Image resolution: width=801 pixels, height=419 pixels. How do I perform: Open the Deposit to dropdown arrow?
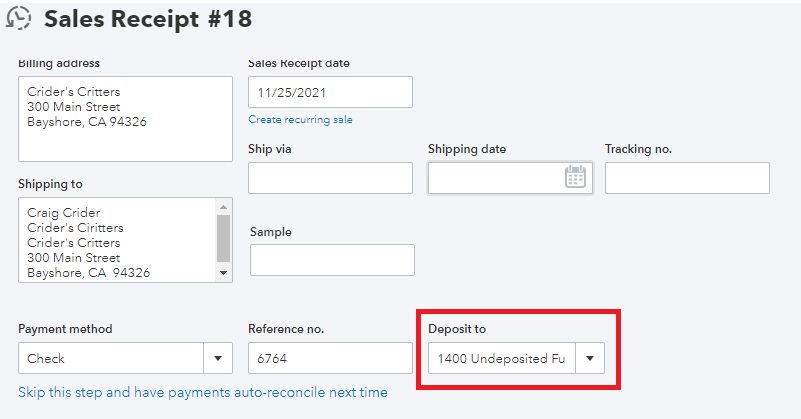pyautogui.click(x=590, y=358)
